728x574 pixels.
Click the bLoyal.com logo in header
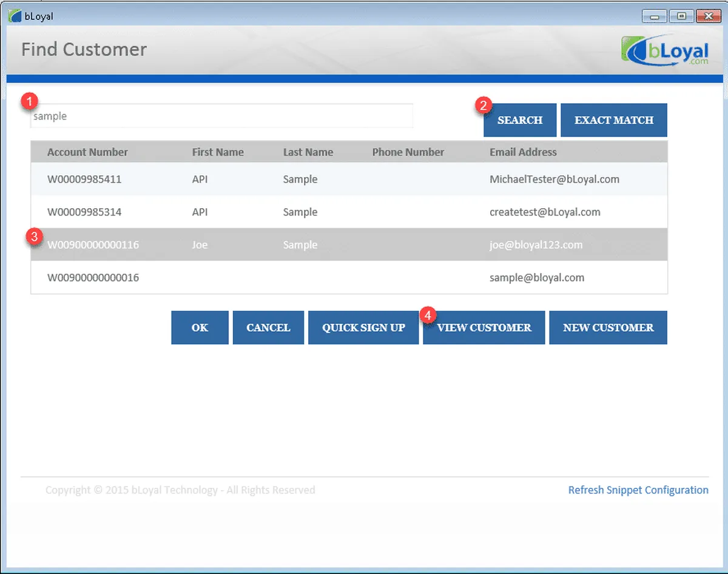tap(665, 50)
